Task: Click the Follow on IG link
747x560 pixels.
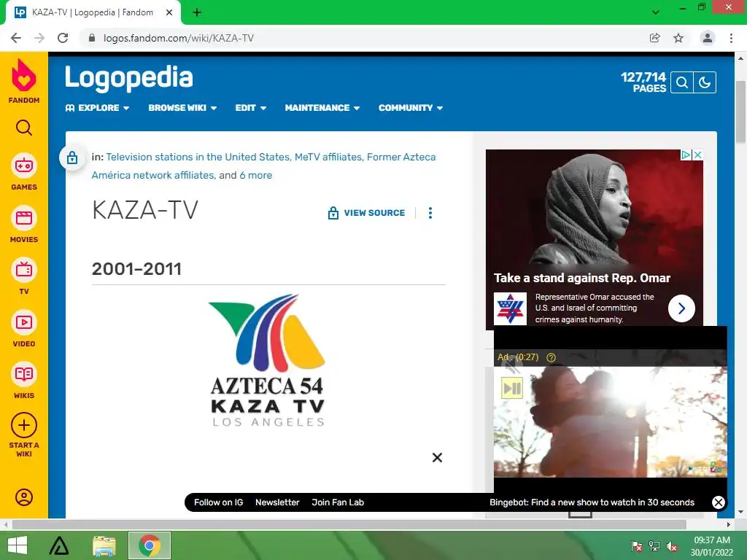Action: 218,502
